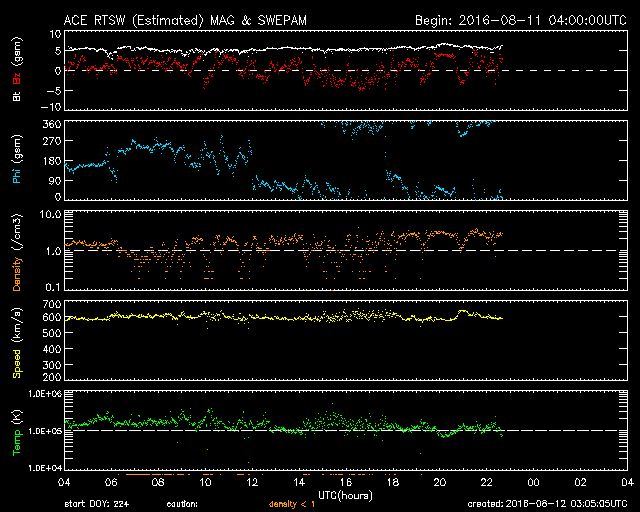Image resolution: width=640 pixels, height=512 pixels.
Task: Click the '10' hour label on time axis
Action: 205,483
